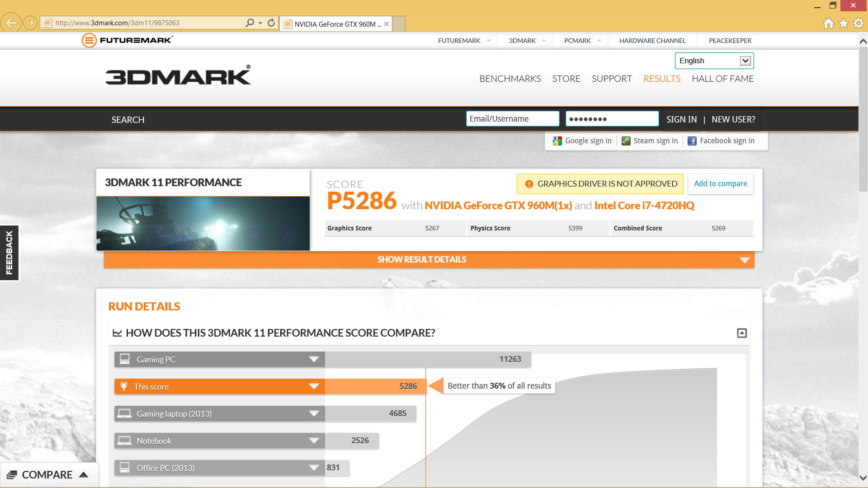Open NVIDIA GeForce GTX 960M(1x) link
This screenshot has height=488, width=868.
tap(498, 206)
